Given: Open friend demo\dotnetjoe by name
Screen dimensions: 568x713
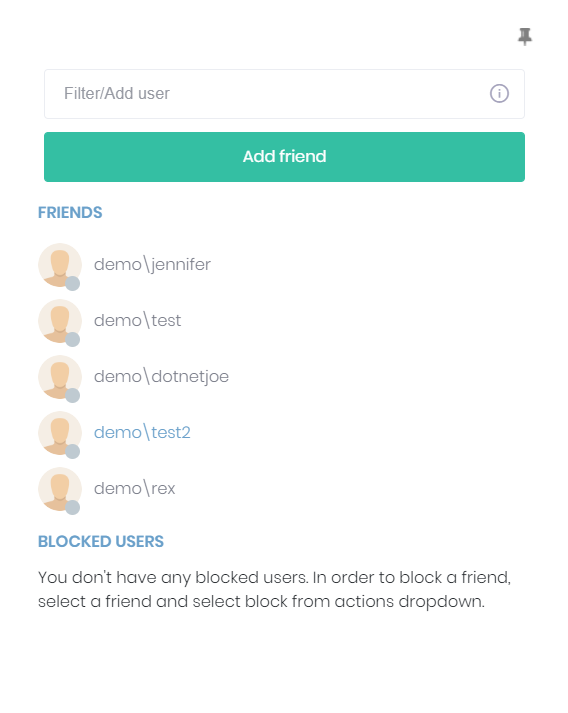Looking at the screenshot, I should [x=161, y=377].
